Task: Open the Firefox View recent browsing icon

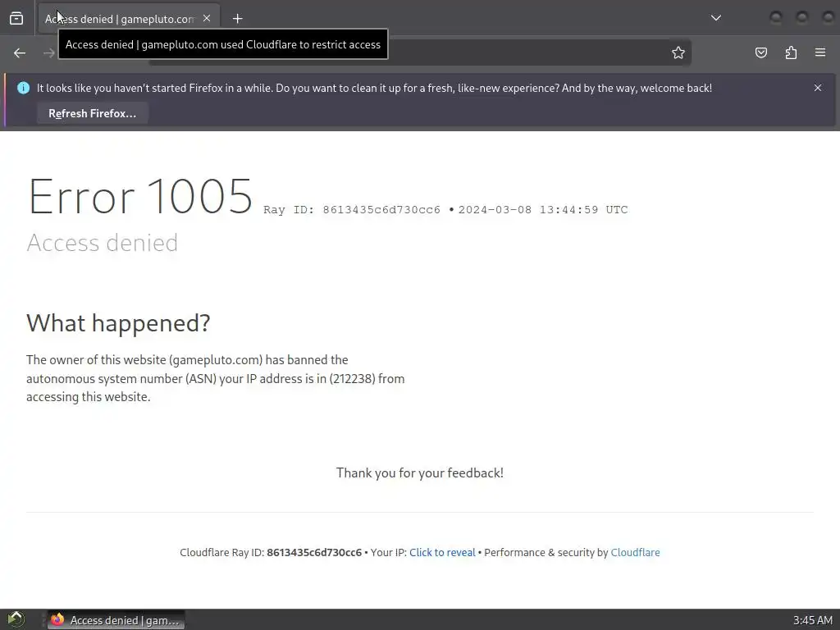Action: (x=16, y=19)
